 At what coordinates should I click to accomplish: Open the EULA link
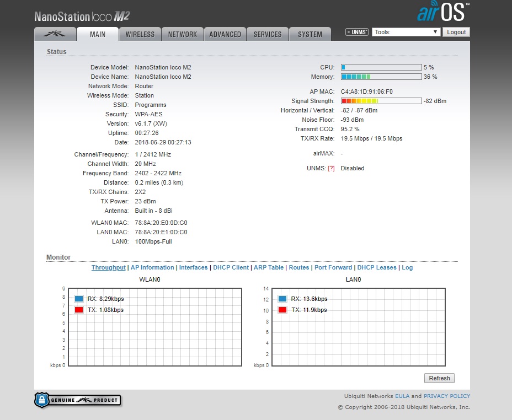(402, 396)
